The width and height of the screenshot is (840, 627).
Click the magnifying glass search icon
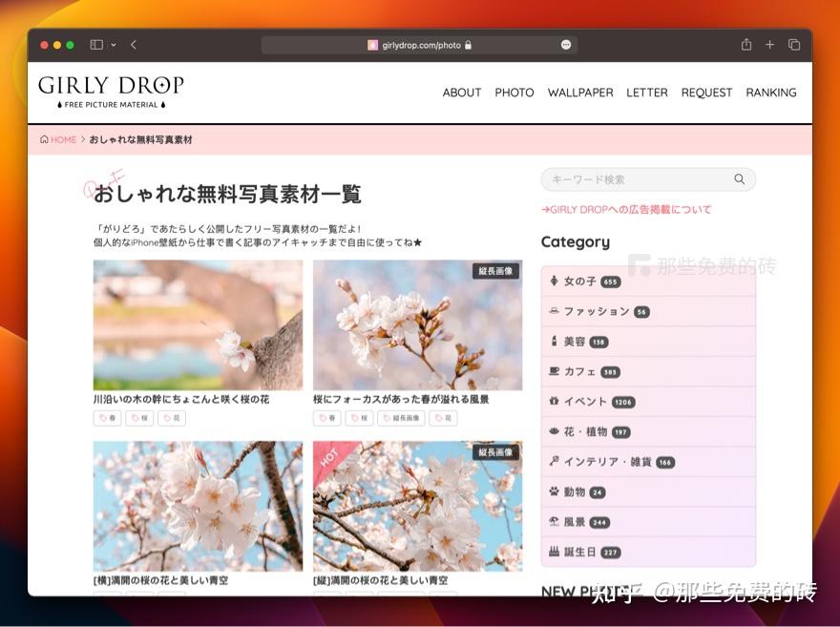pos(740,179)
